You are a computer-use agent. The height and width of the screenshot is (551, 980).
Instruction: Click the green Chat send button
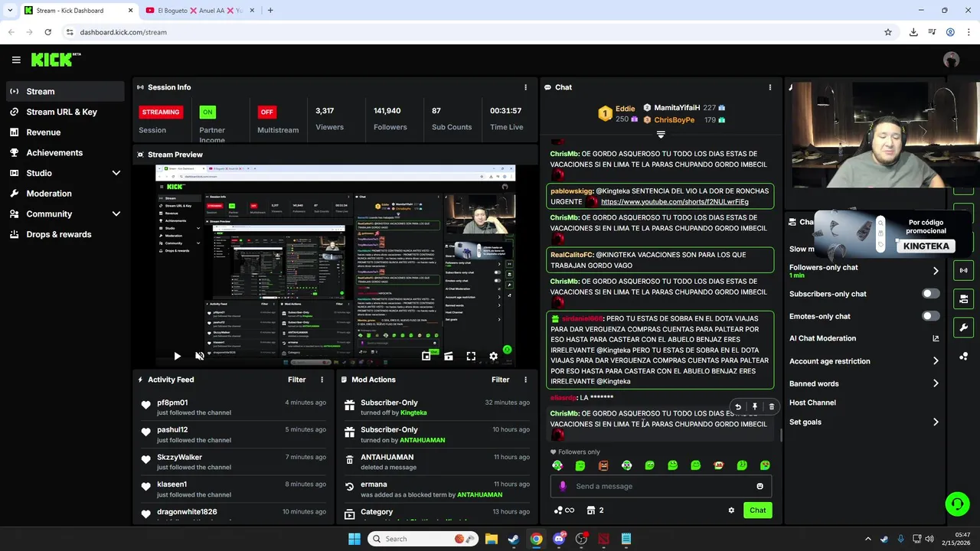(x=757, y=510)
